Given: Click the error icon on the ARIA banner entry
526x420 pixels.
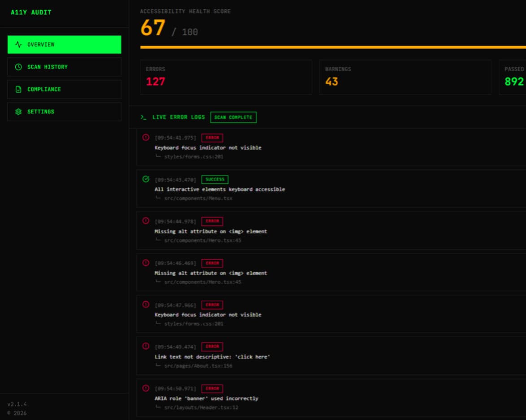Looking at the screenshot, I should (144, 388).
